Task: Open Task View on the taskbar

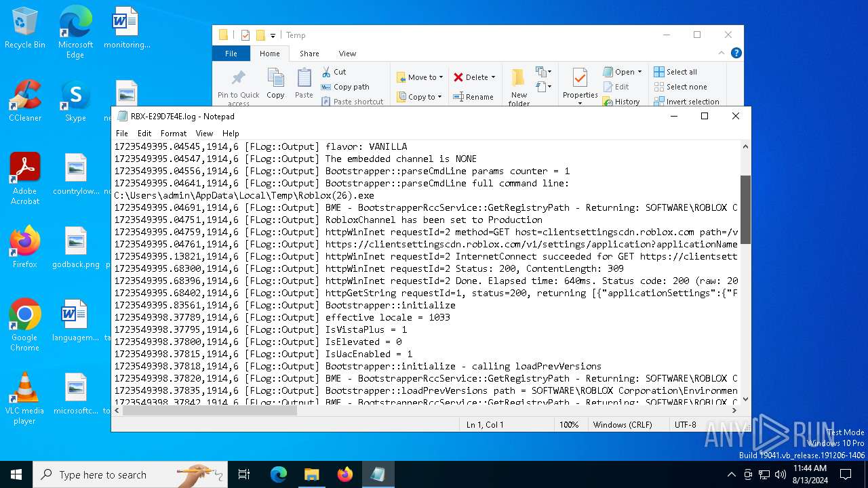Action: [244, 474]
